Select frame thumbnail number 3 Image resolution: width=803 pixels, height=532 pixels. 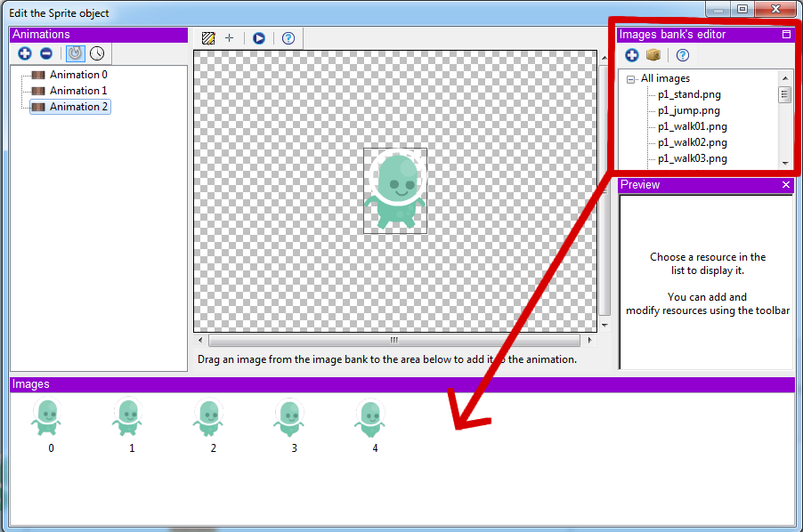point(289,418)
